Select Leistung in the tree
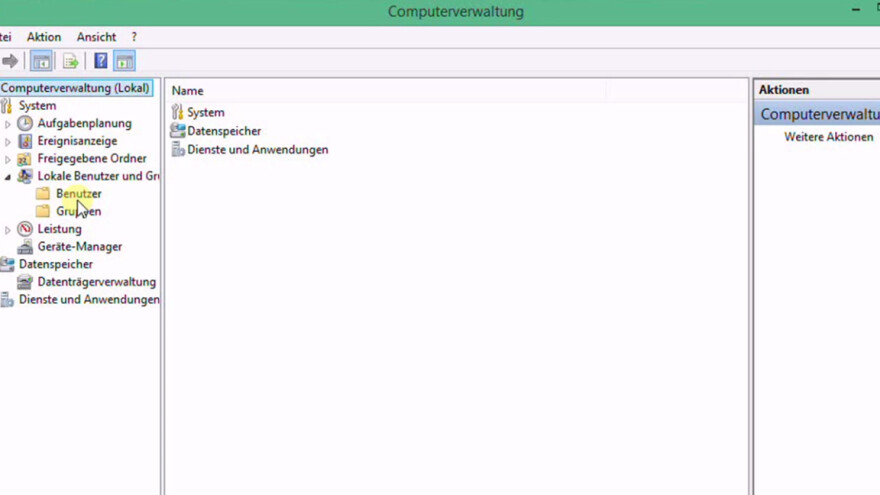Viewport: 880px width, 495px height. pyautogui.click(x=59, y=229)
